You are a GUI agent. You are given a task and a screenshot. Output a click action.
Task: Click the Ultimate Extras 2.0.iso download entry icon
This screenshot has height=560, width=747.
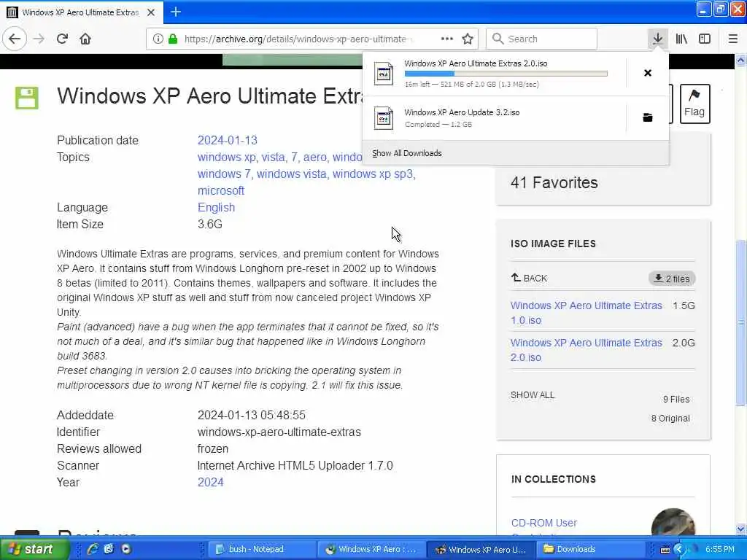(x=384, y=74)
